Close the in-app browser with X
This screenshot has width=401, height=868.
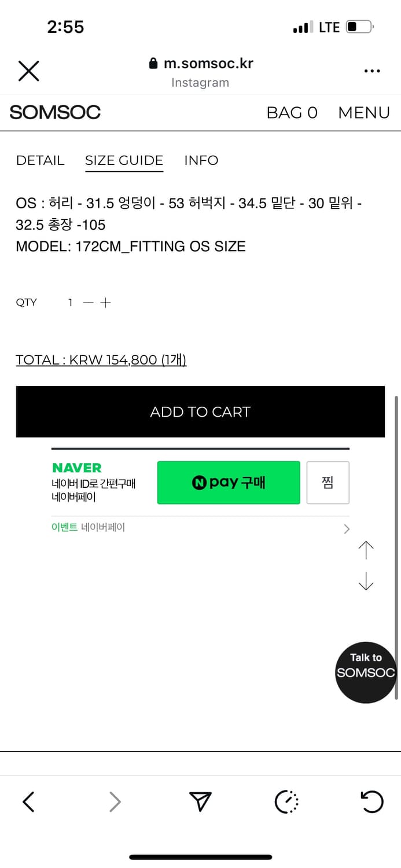click(28, 71)
